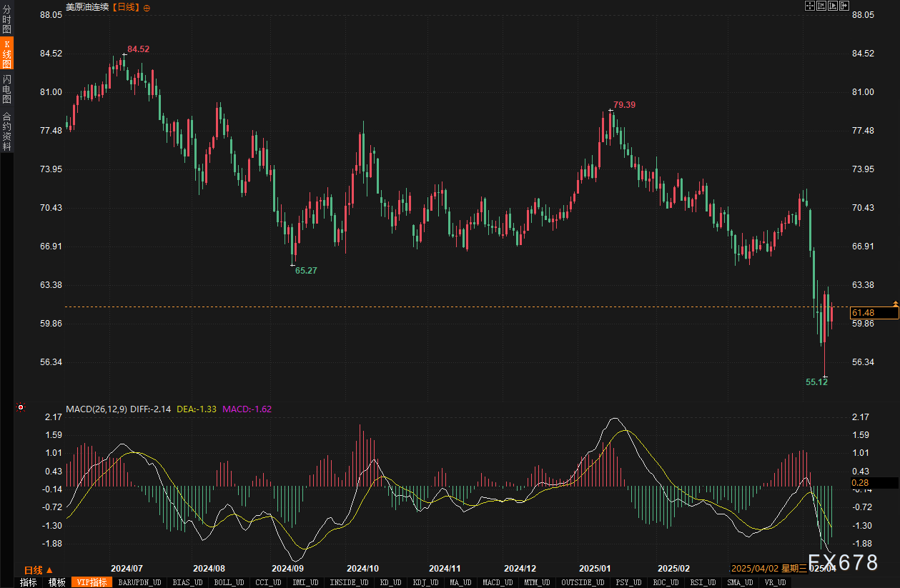Click the crosshair marker at the 84.52 high
This screenshot has height=588, width=900.
pyautogui.click(x=124, y=54)
